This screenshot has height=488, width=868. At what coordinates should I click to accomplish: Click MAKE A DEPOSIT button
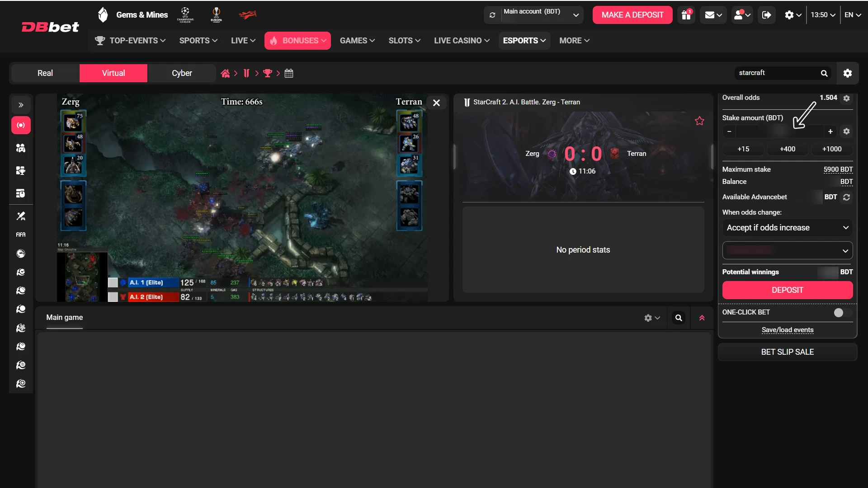point(632,15)
